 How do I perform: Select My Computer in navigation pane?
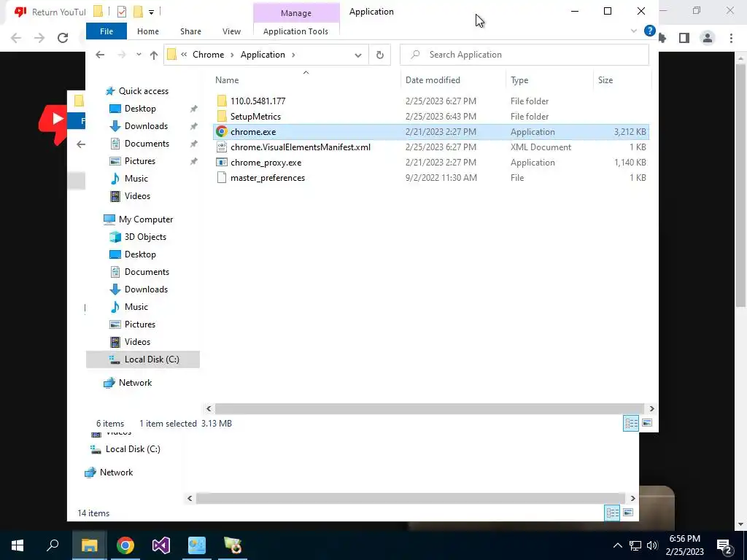(146, 219)
